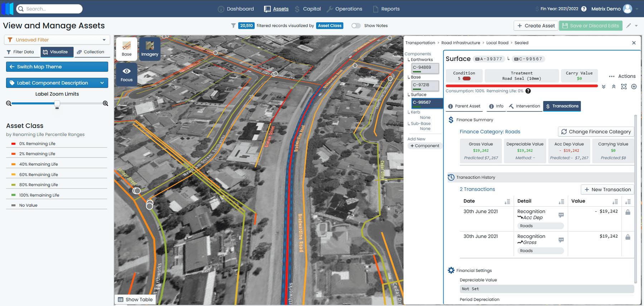
Task: Click the collapse double-chevron up icon
Action: (x=614, y=87)
